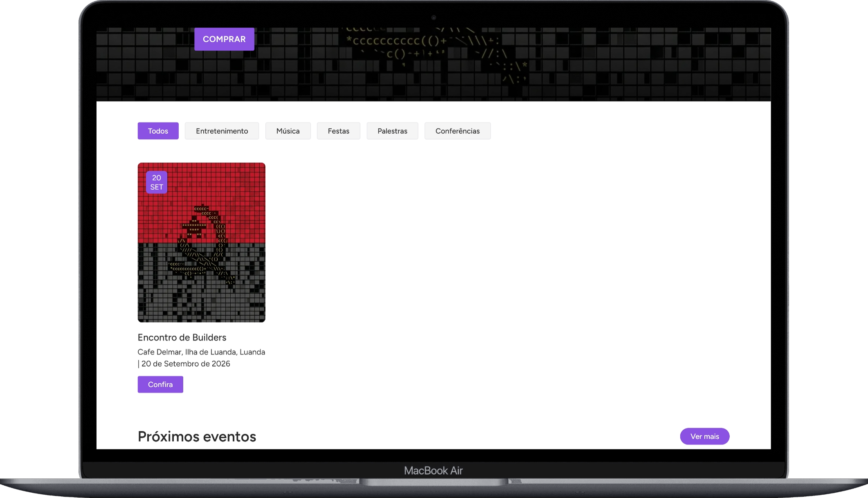This screenshot has height=498, width=868.
Task: Click the 20 SET date badge
Action: pyautogui.click(x=157, y=182)
